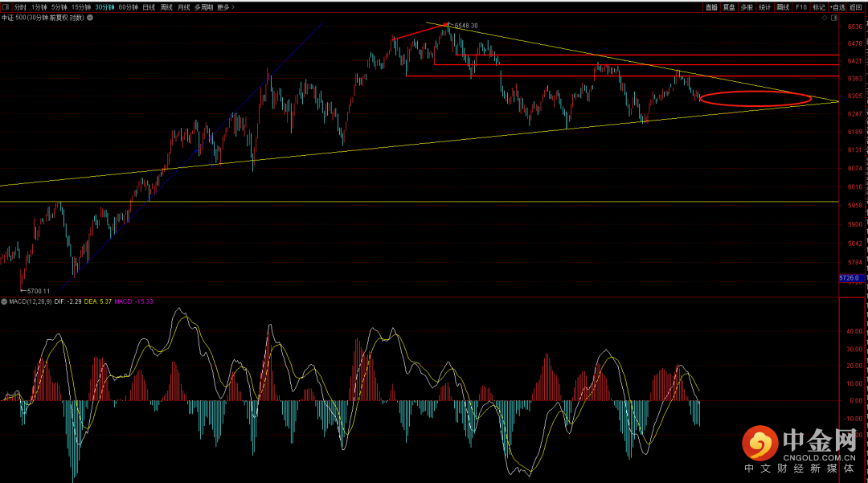Switch to 分时 intraday view
868x483 pixels.
[20, 7]
